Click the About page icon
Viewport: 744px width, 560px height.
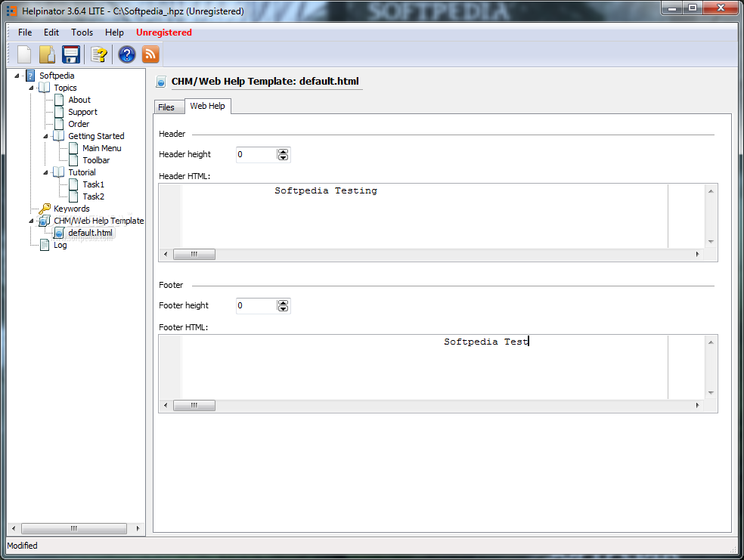pyautogui.click(x=59, y=100)
